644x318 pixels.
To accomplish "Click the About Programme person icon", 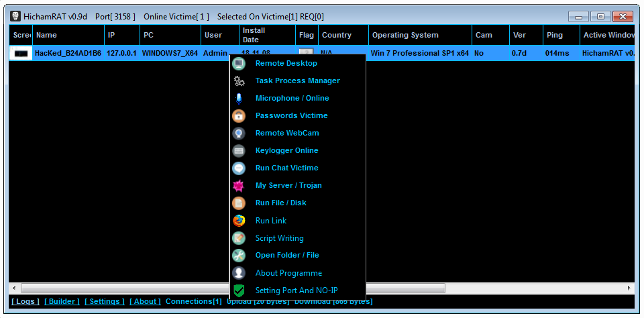I will point(239,273).
